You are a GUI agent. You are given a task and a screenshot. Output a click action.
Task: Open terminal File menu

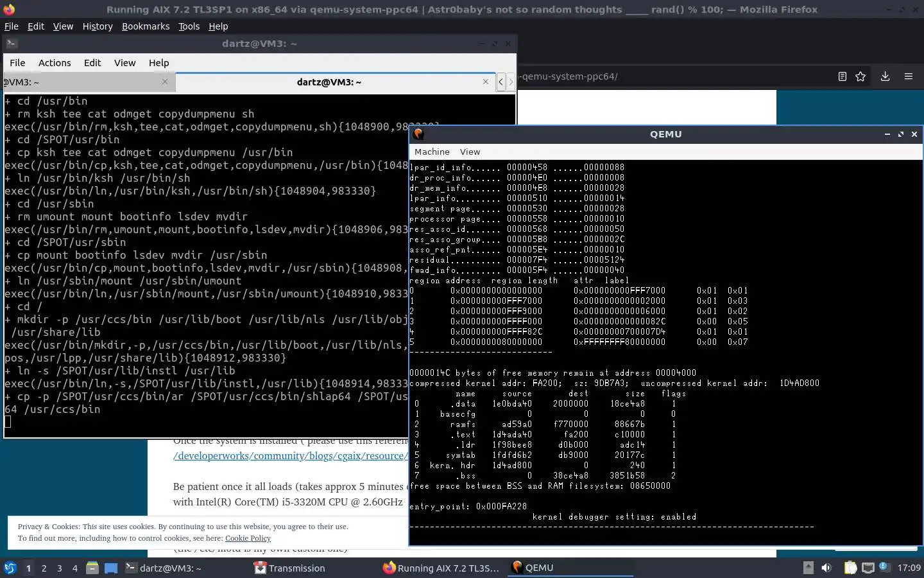tap(17, 63)
